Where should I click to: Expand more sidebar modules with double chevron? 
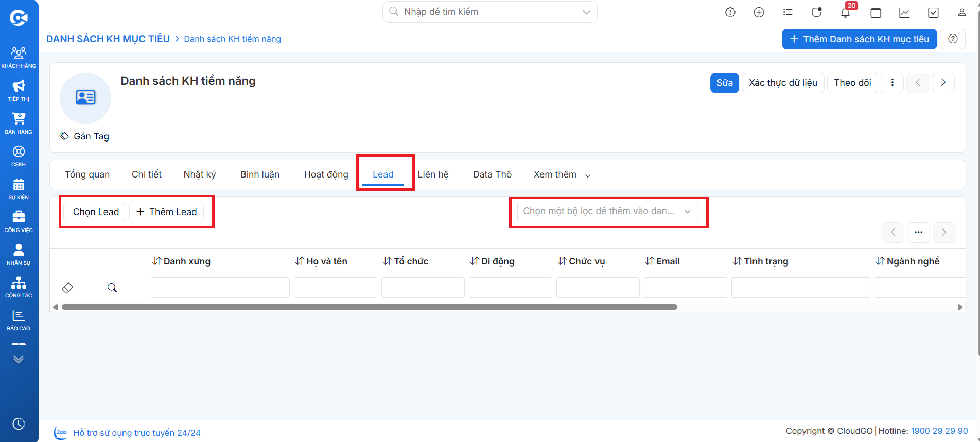click(19, 359)
